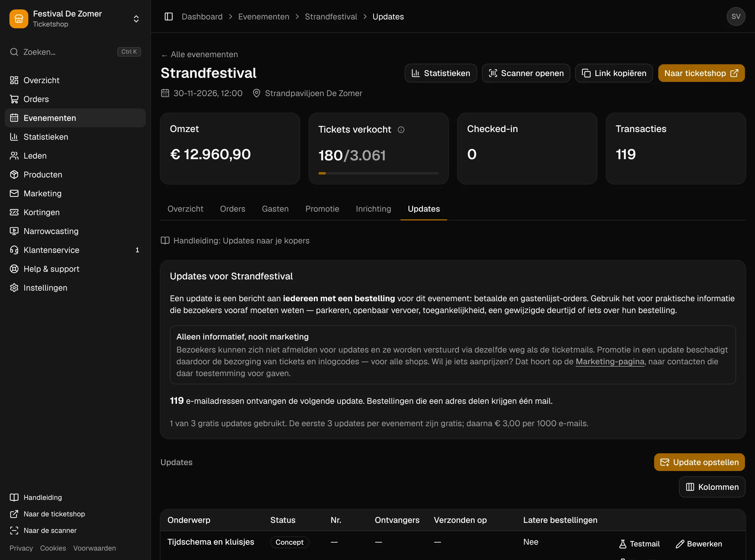Click Scanner openen button
755x560 pixels.
526,73
